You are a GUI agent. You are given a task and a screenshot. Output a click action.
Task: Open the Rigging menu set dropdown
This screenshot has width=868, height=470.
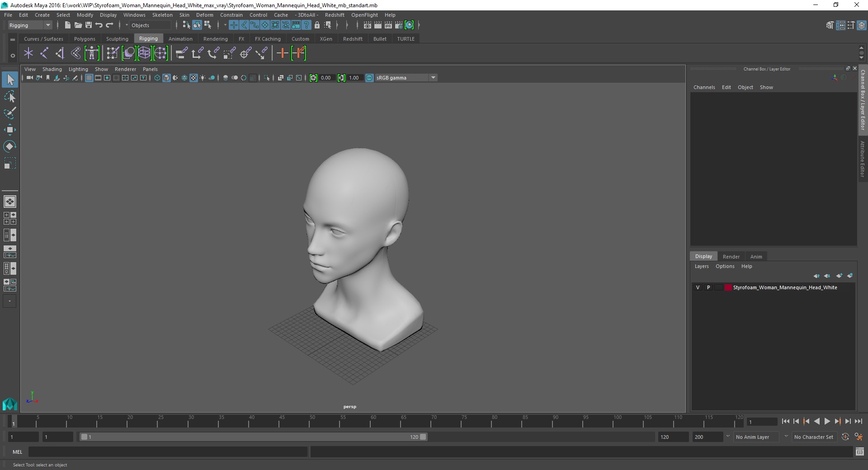tap(30, 25)
